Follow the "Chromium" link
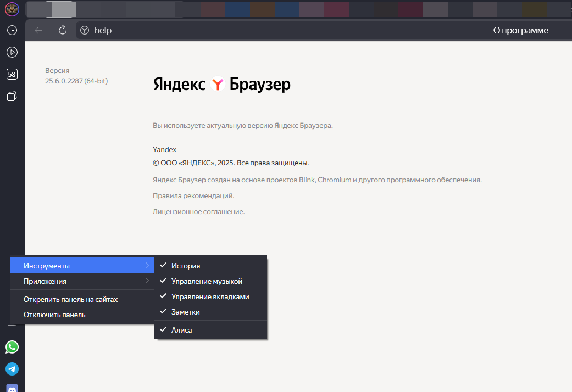 [x=335, y=180]
